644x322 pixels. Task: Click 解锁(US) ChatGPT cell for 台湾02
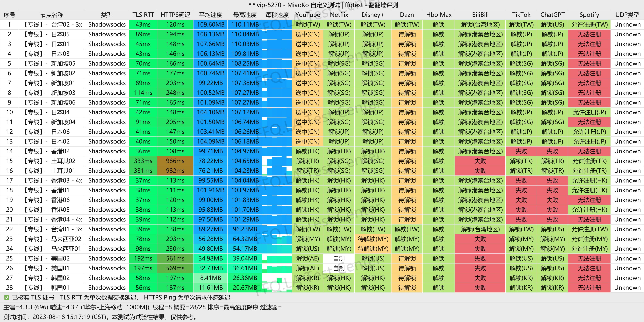pos(552,25)
